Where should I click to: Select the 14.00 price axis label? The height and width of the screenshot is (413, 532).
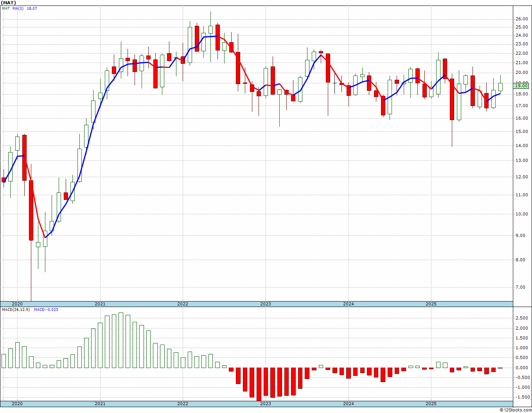[x=521, y=145]
